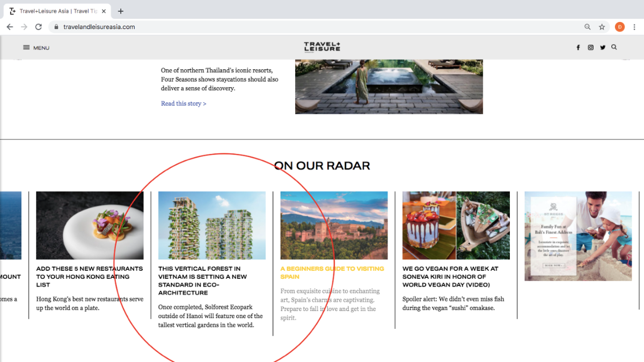This screenshot has width=644, height=362.
Task: Click the browser reload icon
Action: pyautogui.click(x=38, y=26)
